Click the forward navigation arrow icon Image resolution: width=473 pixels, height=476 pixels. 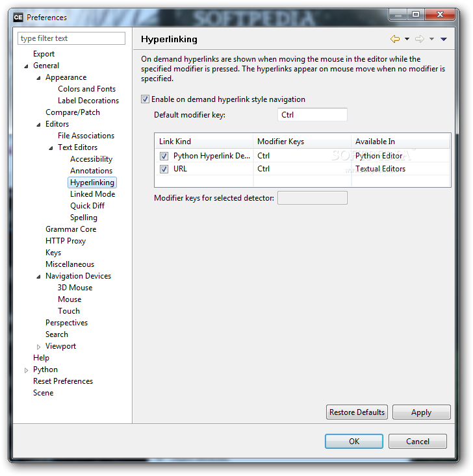point(420,39)
